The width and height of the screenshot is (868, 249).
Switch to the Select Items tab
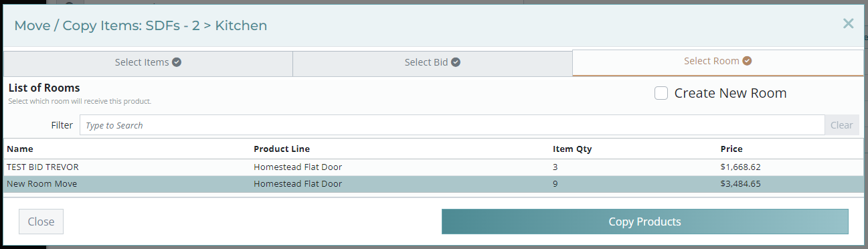coord(148,63)
